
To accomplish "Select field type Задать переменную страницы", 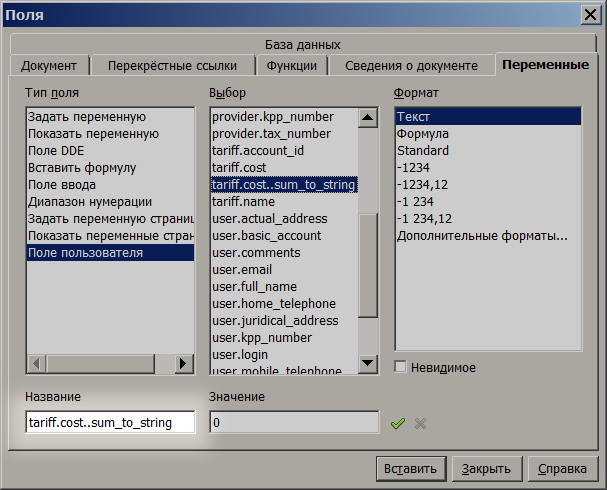I will tap(110, 219).
